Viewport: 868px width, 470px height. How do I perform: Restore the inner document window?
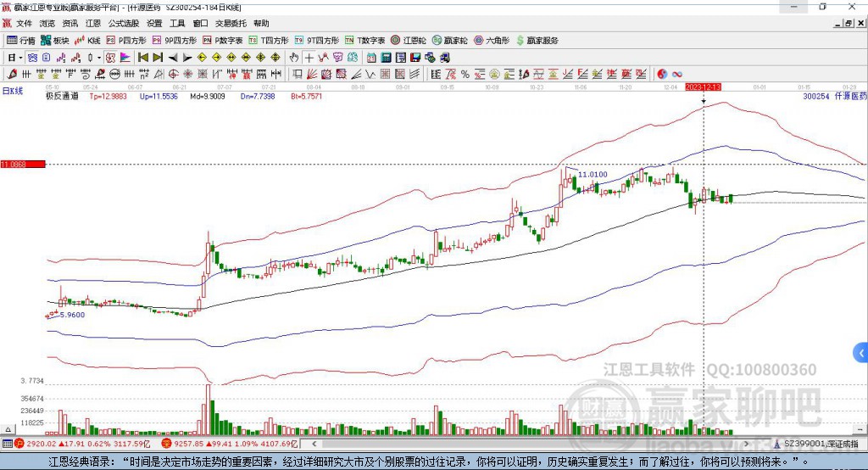tap(849, 23)
